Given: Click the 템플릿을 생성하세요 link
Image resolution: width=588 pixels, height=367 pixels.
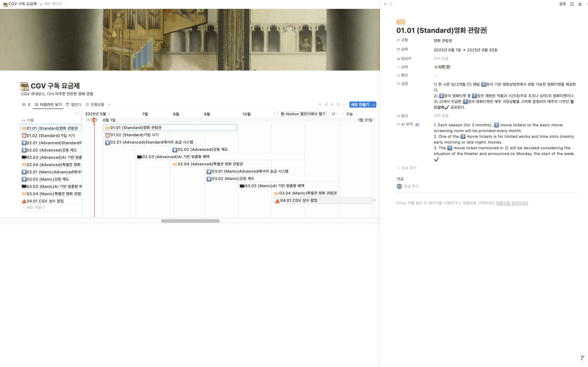Looking at the screenshot, I should pos(512,203).
